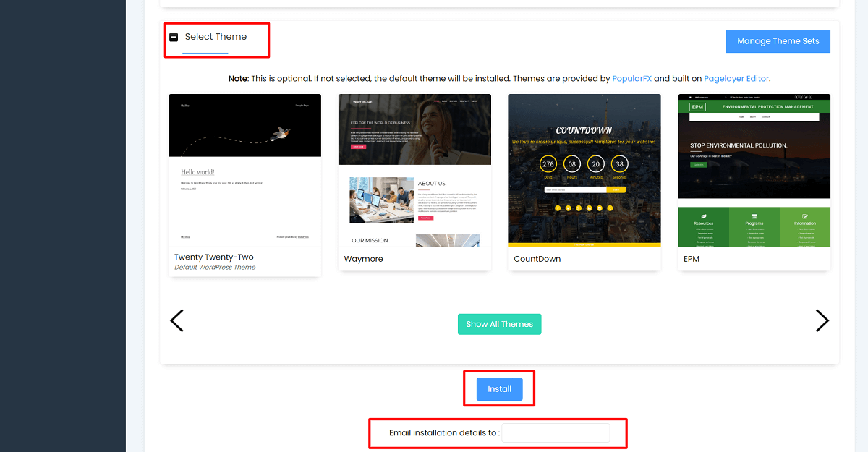
Task: Click the EPM theme name label
Action: click(692, 258)
